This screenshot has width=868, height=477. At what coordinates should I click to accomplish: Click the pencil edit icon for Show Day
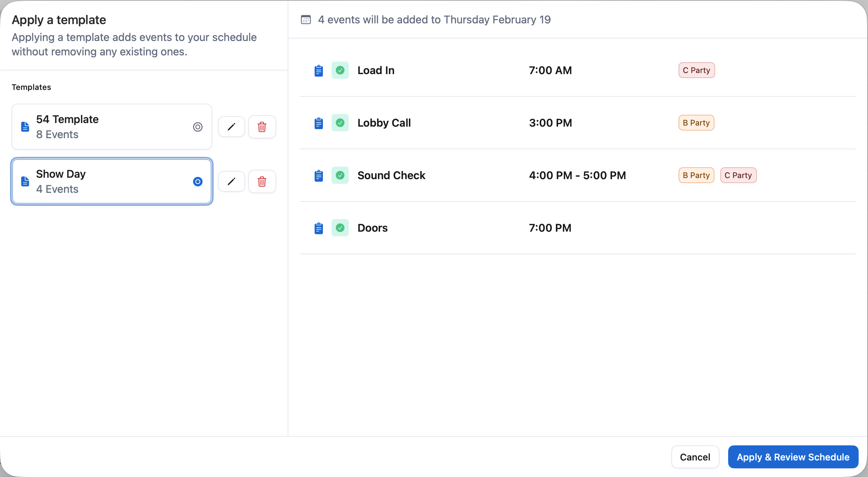click(232, 181)
